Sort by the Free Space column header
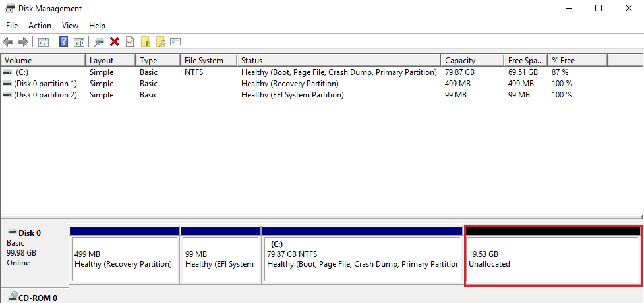The image size is (644, 303). pyautogui.click(x=526, y=61)
